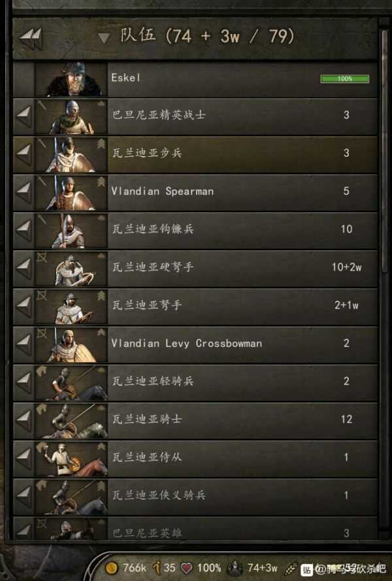Collapse the 队伍 party list triangle

[x=104, y=38]
